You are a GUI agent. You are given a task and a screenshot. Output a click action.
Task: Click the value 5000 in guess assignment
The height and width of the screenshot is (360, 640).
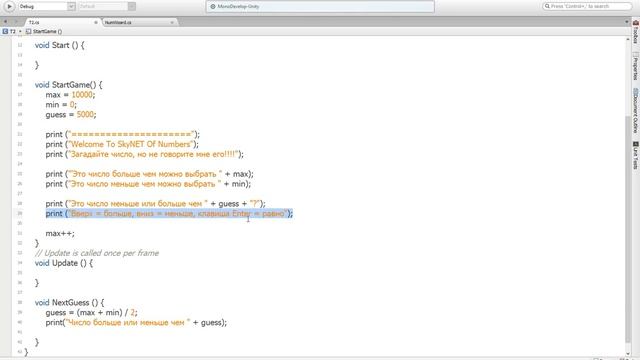pyautogui.click(x=85, y=115)
